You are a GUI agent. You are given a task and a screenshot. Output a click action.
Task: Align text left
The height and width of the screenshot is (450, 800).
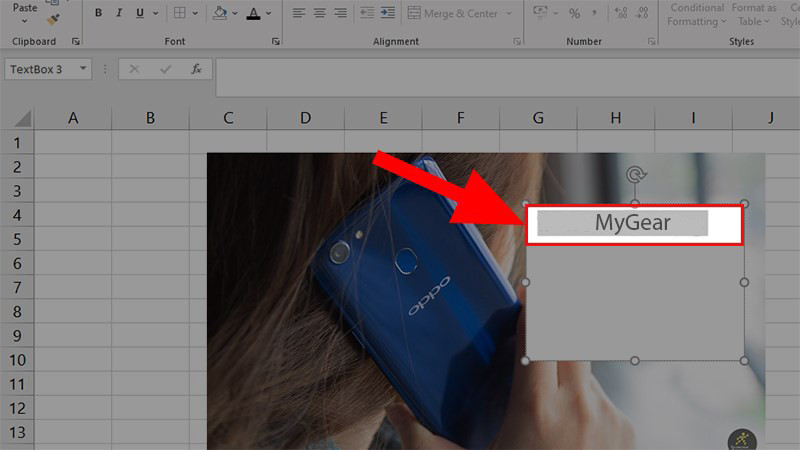pyautogui.click(x=298, y=13)
